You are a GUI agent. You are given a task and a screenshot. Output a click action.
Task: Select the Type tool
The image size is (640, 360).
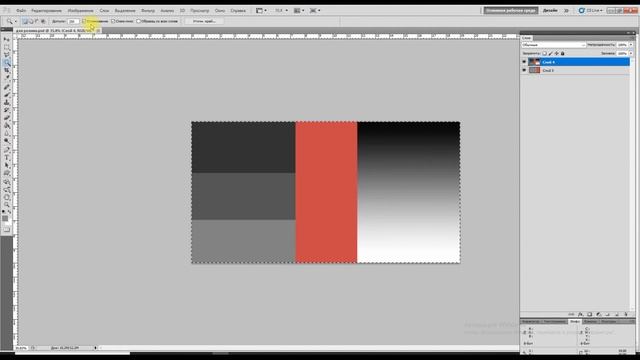tap(7, 159)
